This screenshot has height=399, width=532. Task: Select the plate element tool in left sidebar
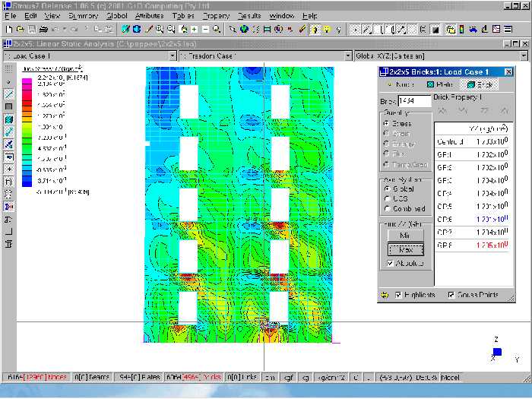click(x=8, y=106)
